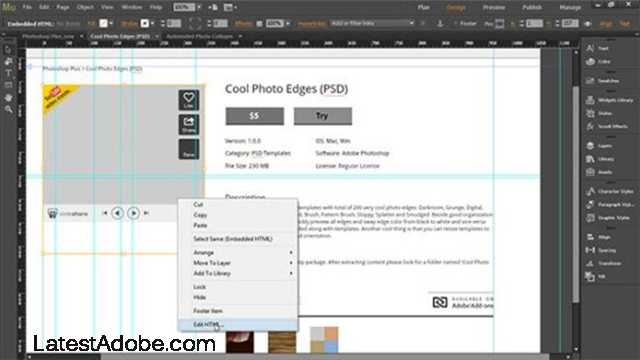Open the Help menu

(156, 7)
